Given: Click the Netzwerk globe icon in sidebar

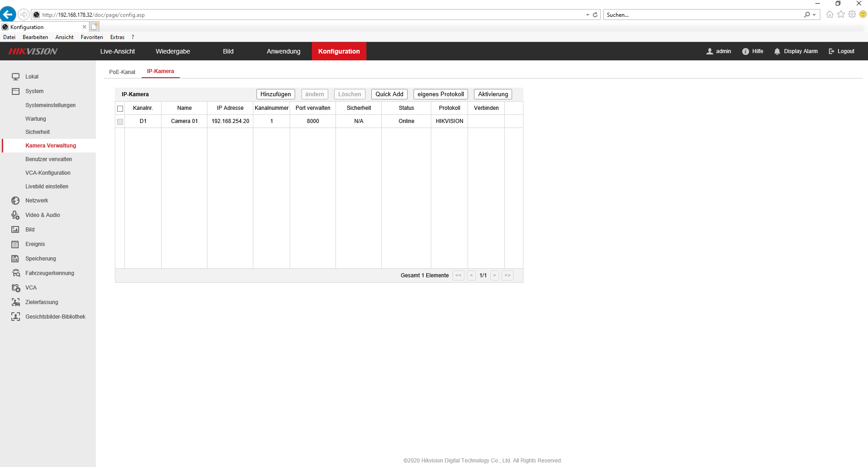Looking at the screenshot, I should point(15,201).
